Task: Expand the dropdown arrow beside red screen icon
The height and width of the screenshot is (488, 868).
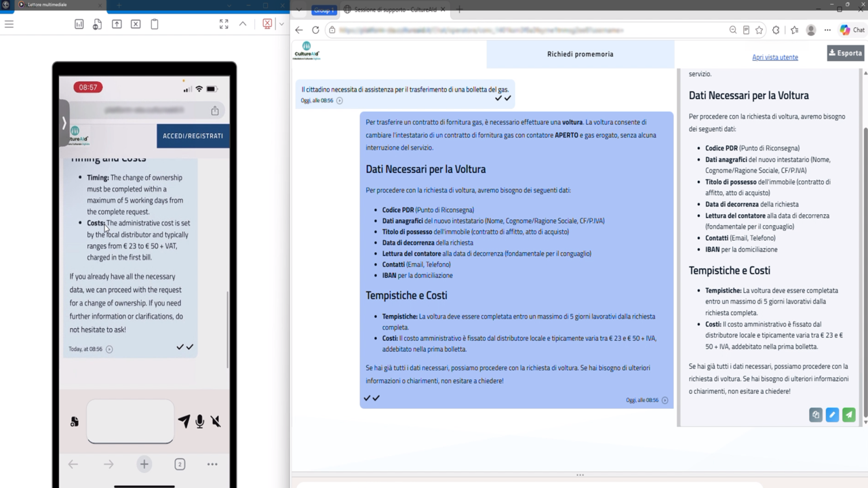Action: pos(281,24)
